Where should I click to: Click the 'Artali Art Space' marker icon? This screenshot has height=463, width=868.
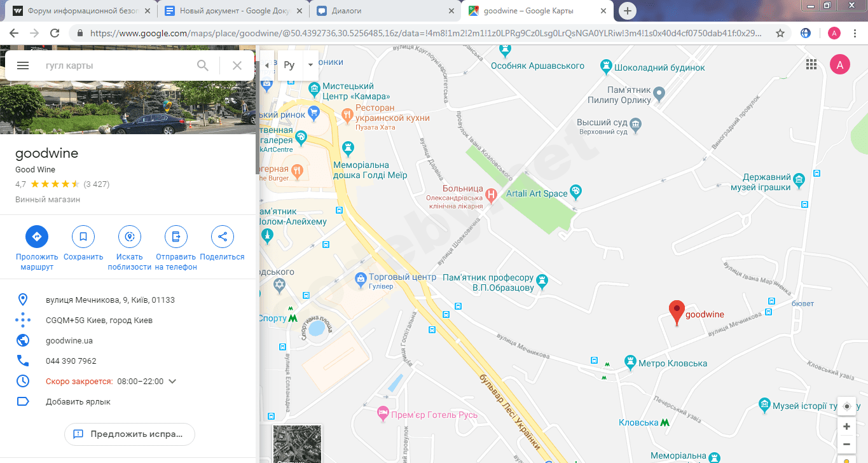[575, 191]
